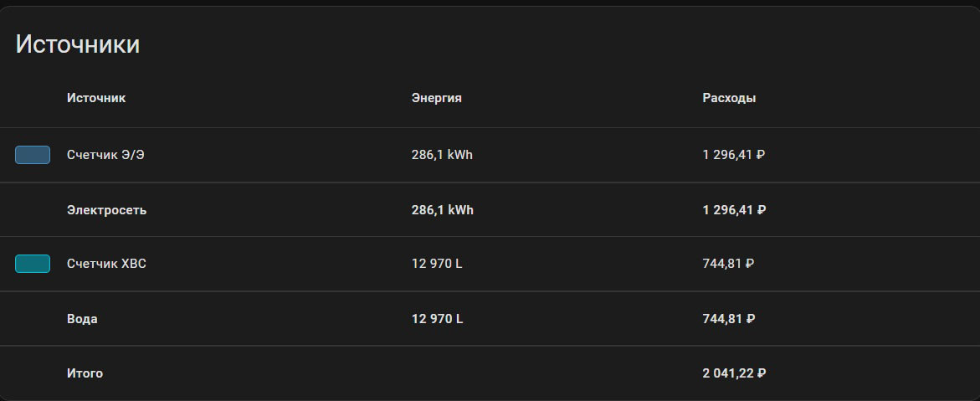Click the teal swatch beside Счетчик ХВС
Screen dimensions: 980x401
click(x=33, y=264)
